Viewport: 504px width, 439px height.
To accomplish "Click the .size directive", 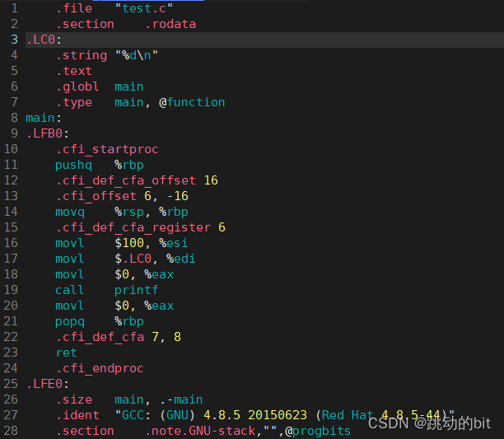I will coord(74,399).
